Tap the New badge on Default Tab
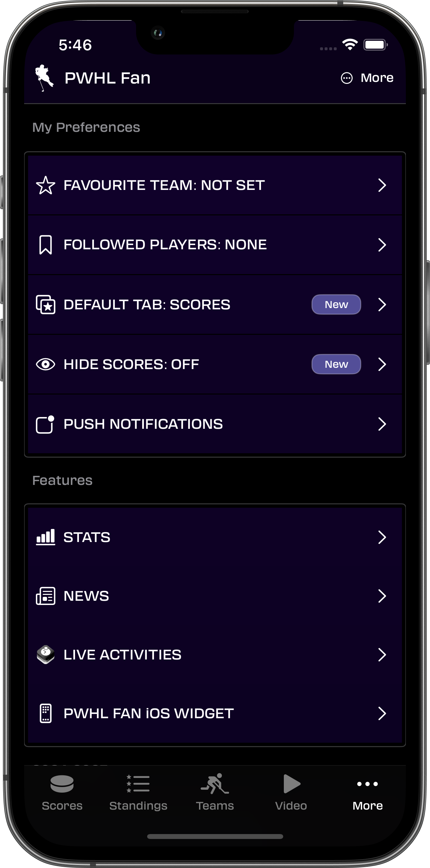430x868 pixels. click(x=336, y=304)
